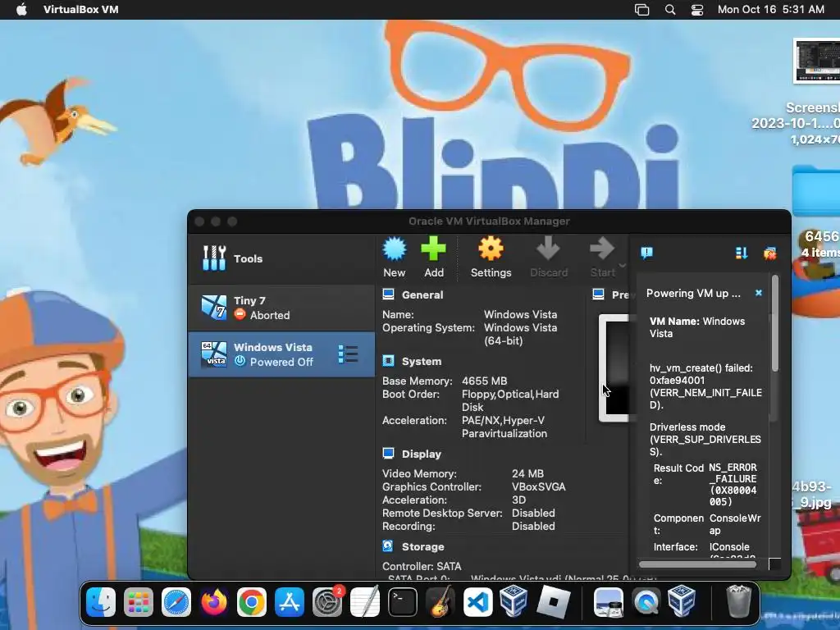
Task: Click the notification panel horizontal scrollbar
Action: (x=697, y=564)
